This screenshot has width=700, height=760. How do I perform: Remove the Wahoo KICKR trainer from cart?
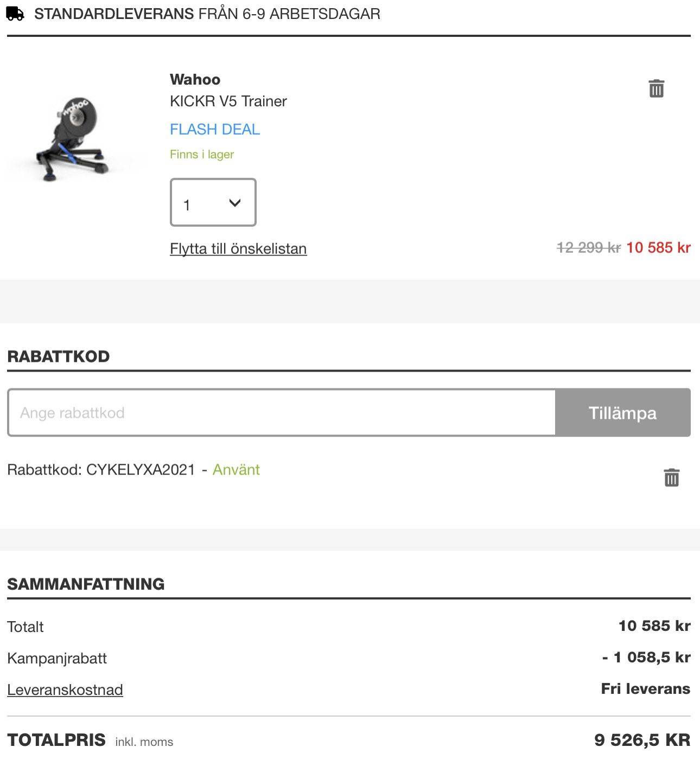pyautogui.click(x=656, y=88)
